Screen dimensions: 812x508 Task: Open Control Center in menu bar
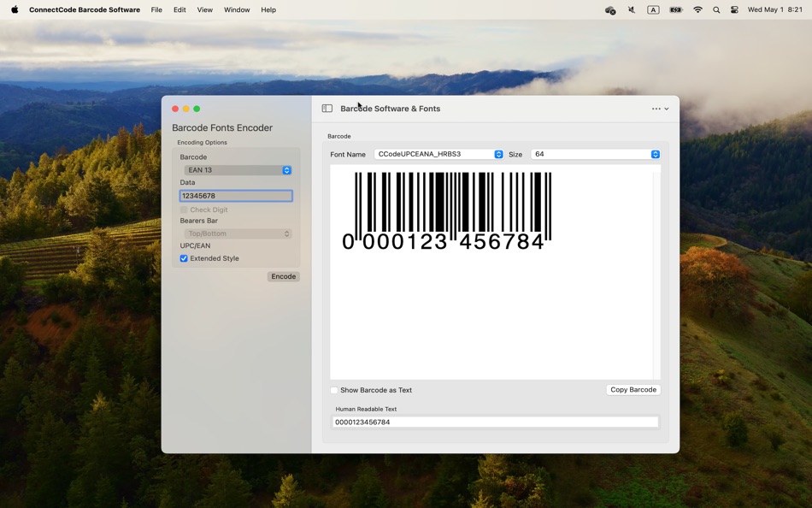point(734,10)
